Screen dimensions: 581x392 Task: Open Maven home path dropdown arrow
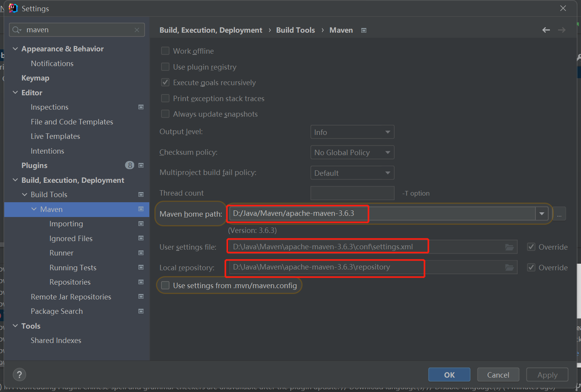pos(542,213)
